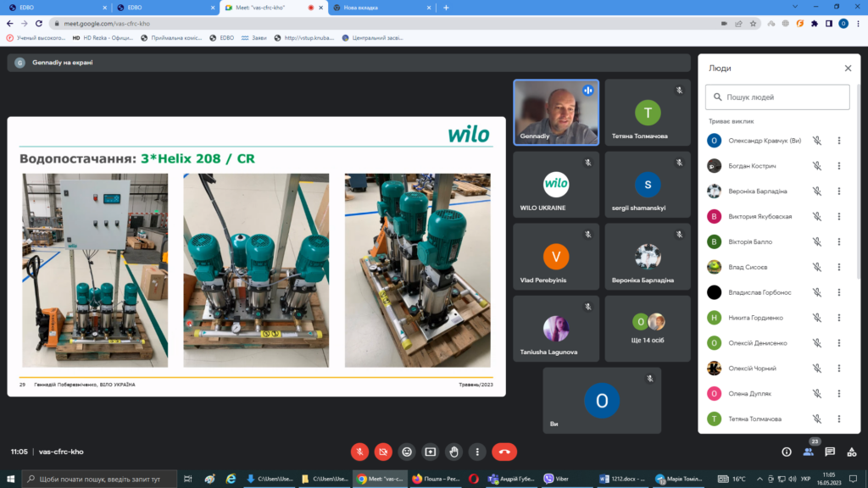Image resolution: width=868 pixels, height=488 pixels.
Task: Open Ще 14 осіб tile
Action: tap(648, 329)
